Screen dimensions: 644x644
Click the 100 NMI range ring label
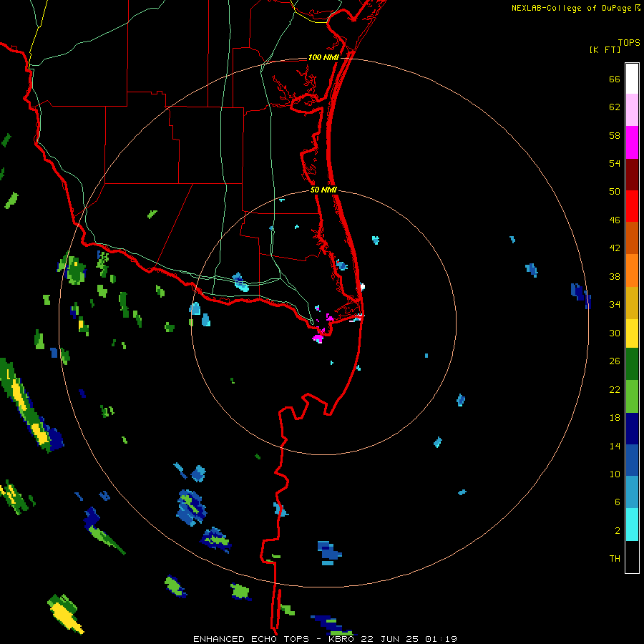(323, 57)
